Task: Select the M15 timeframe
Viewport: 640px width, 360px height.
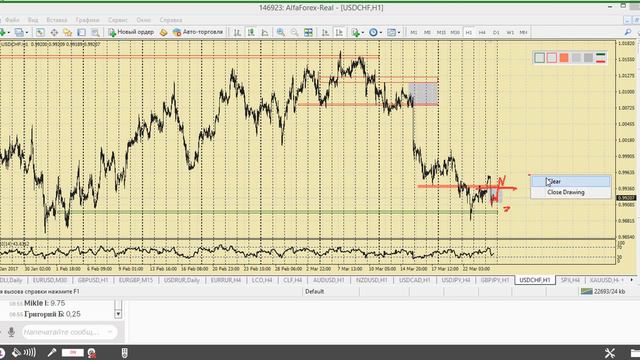Action: click(441, 32)
